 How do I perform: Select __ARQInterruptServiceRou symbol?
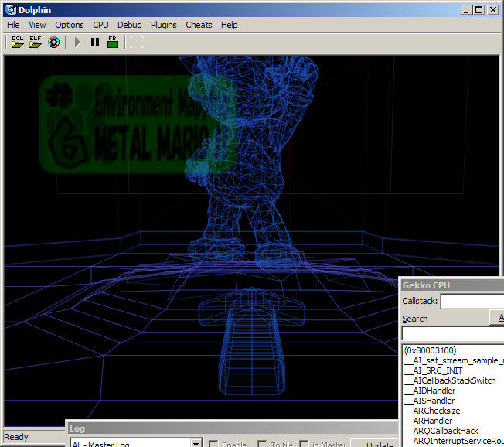coord(454,441)
